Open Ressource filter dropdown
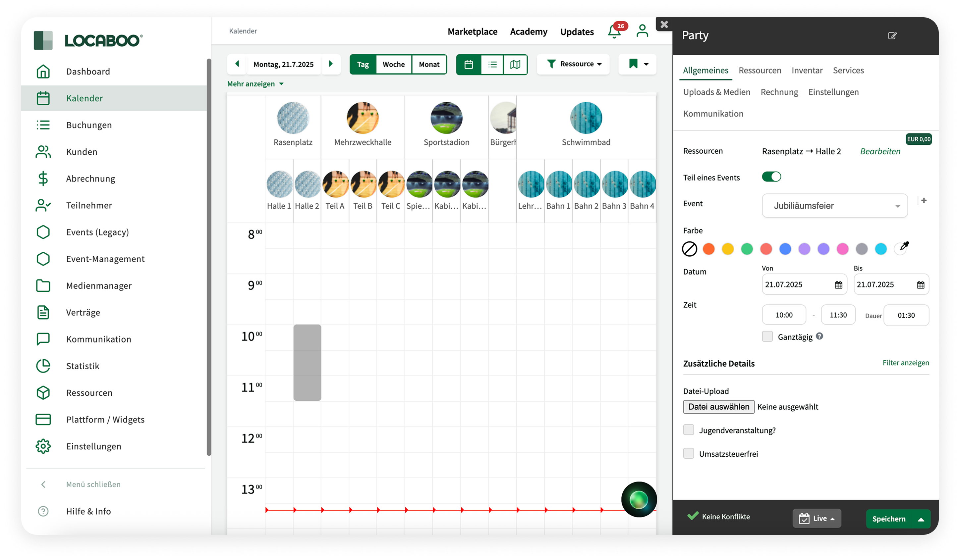 tap(573, 64)
